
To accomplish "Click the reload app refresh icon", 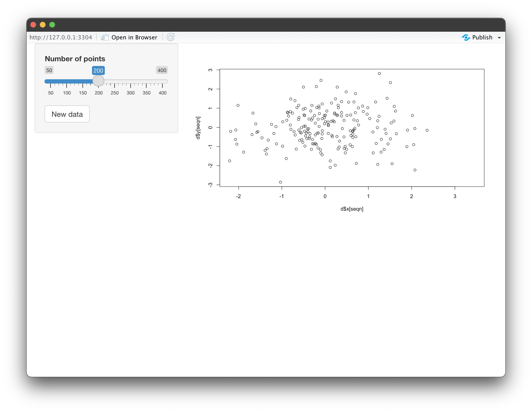I will pos(170,37).
